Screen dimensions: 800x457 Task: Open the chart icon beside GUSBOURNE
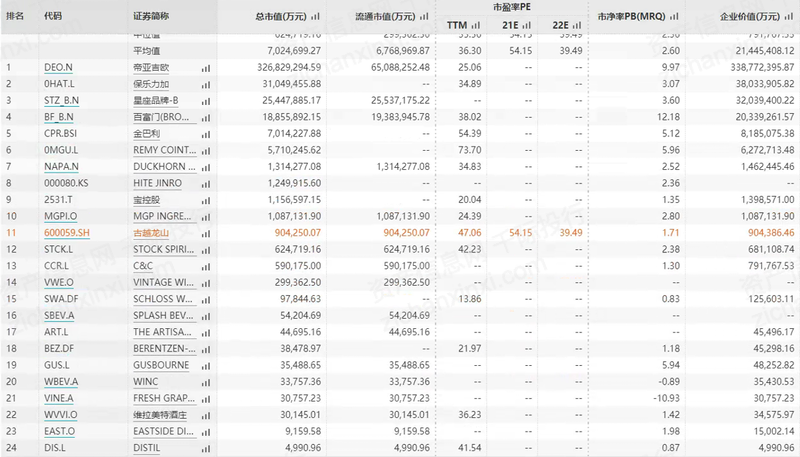(x=206, y=366)
